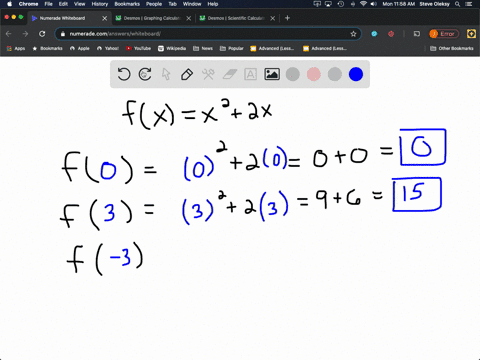Open the History menu
The height and width of the screenshot is (360, 480).
pos(100,4)
